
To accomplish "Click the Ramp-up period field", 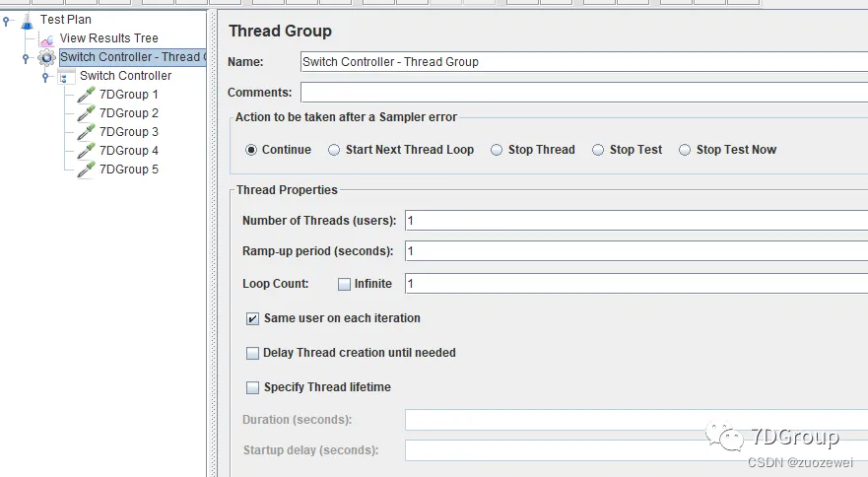I will 636,251.
